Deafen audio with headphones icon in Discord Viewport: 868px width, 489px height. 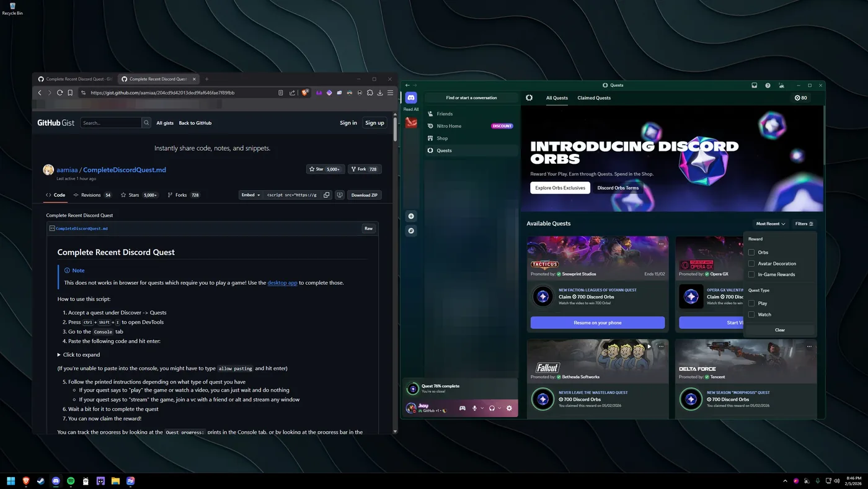coord(492,408)
